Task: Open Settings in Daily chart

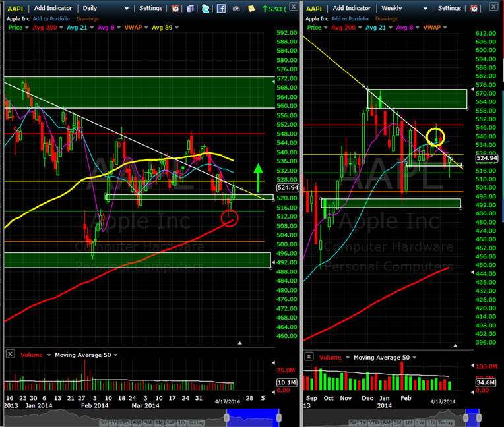Action: pyautogui.click(x=151, y=8)
